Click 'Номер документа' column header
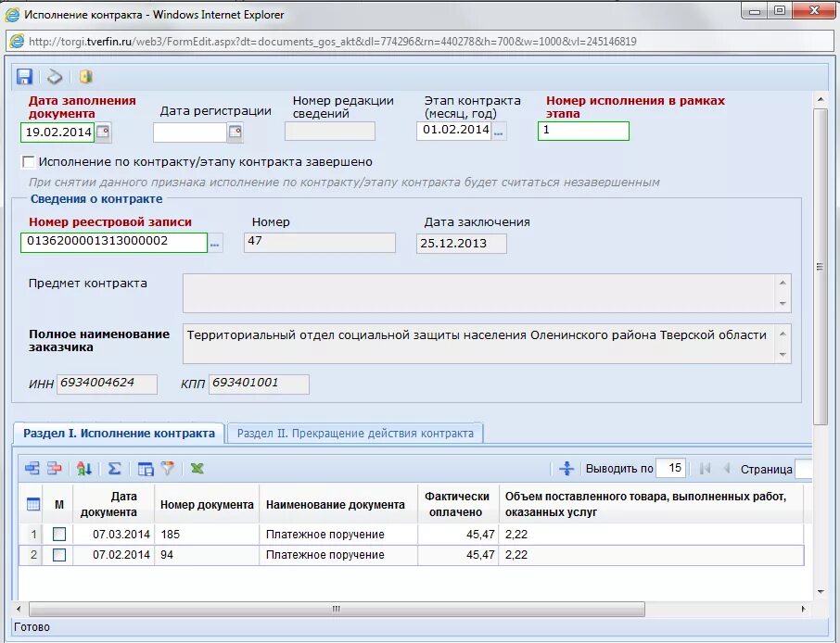 [207, 504]
